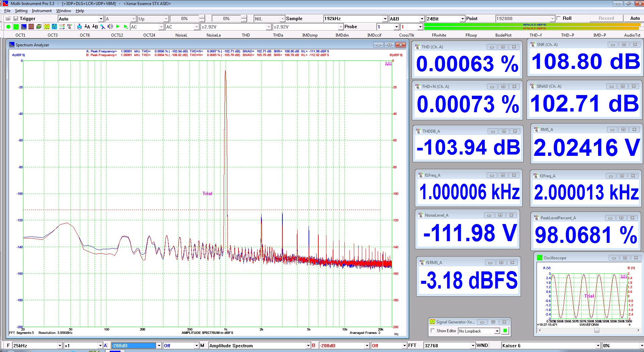Click the probe tool icon in the toolbar
The height and width of the screenshot is (352, 644).
[103, 27]
